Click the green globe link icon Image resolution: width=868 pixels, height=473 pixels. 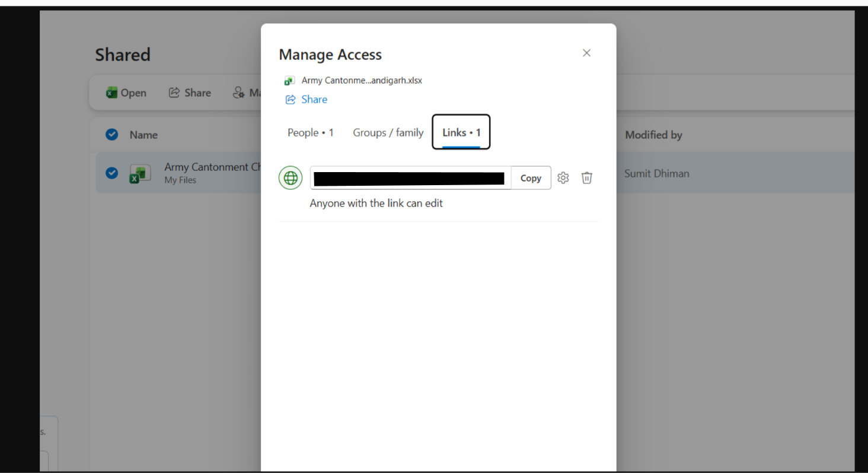(291, 177)
